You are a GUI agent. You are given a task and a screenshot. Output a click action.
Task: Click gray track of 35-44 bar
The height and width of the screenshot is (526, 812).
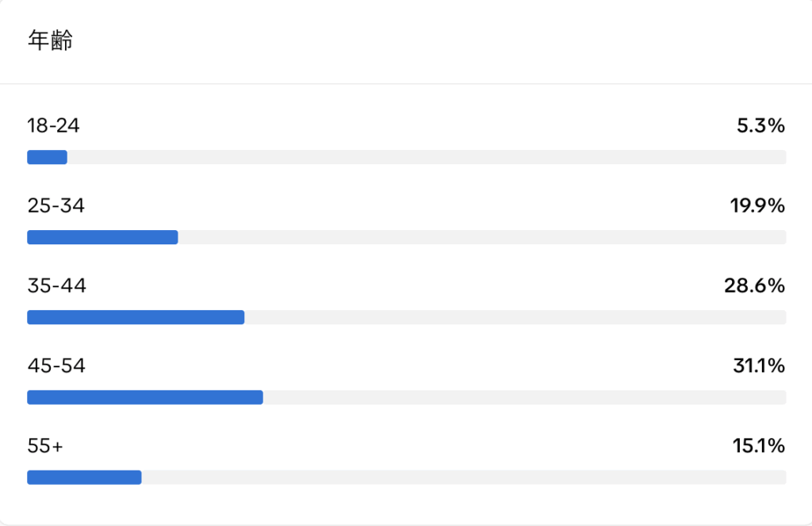(x=515, y=317)
